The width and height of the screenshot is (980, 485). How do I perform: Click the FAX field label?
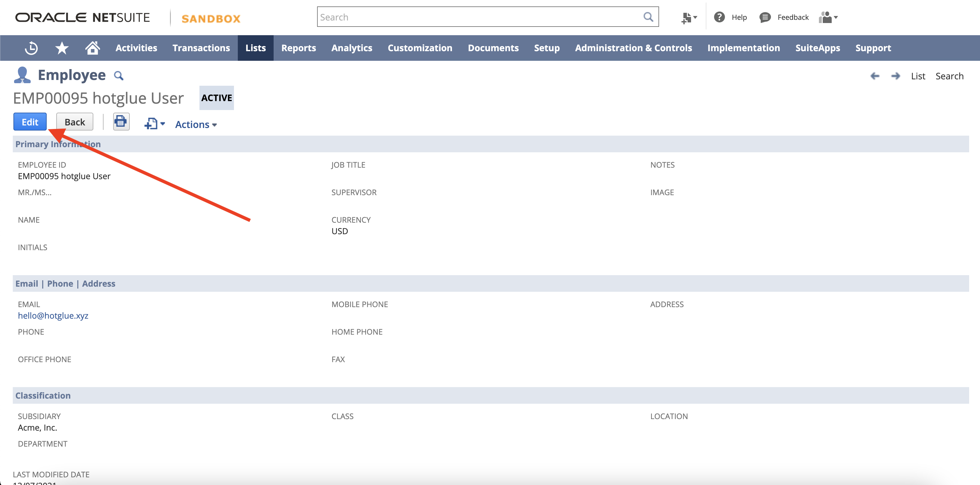pyautogui.click(x=338, y=359)
